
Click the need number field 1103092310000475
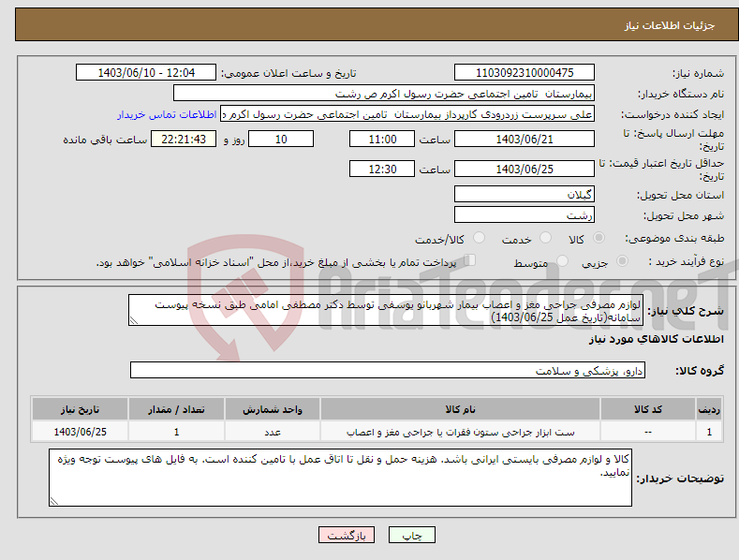pyautogui.click(x=525, y=73)
